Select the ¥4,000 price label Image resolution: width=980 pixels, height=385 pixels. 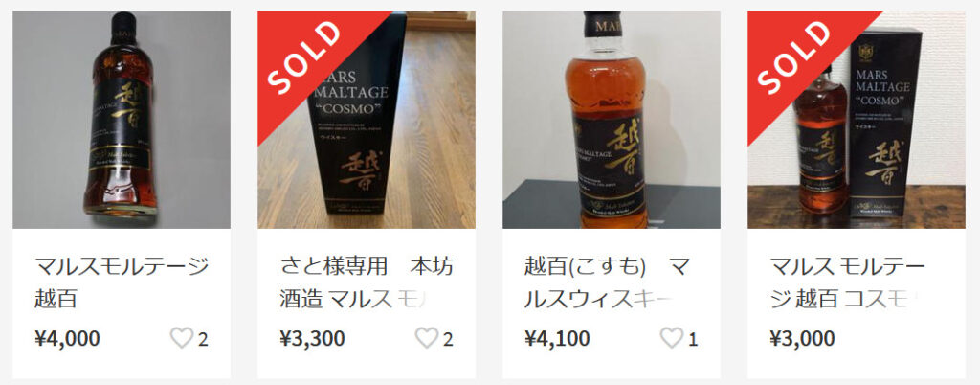point(68,338)
